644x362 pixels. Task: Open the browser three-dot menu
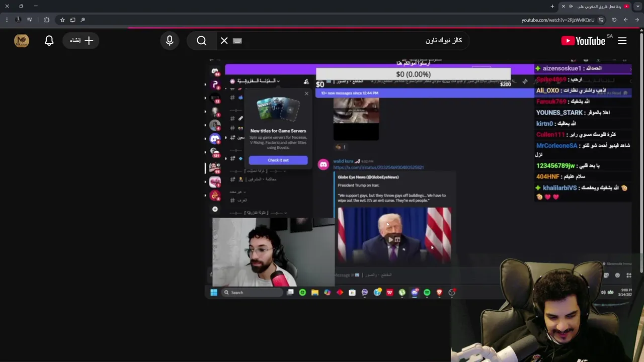[7, 20]
